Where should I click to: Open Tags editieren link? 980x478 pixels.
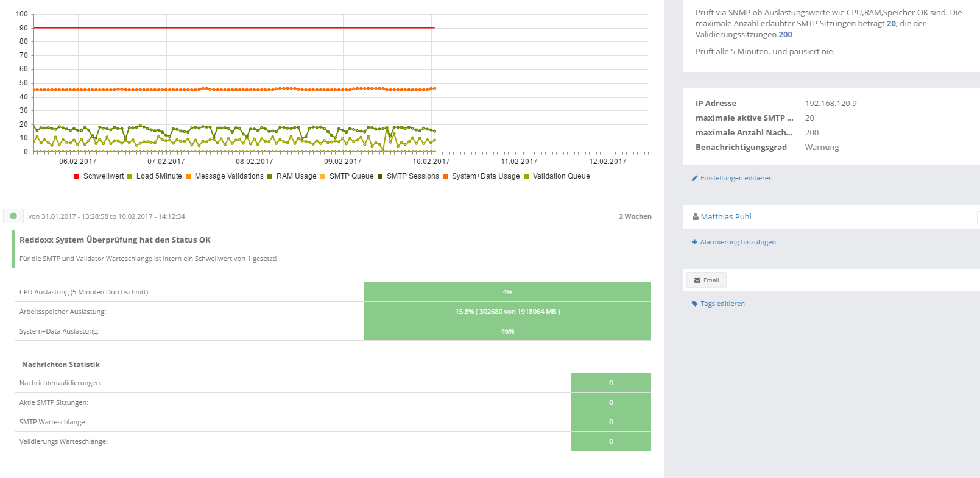point(722,304)
